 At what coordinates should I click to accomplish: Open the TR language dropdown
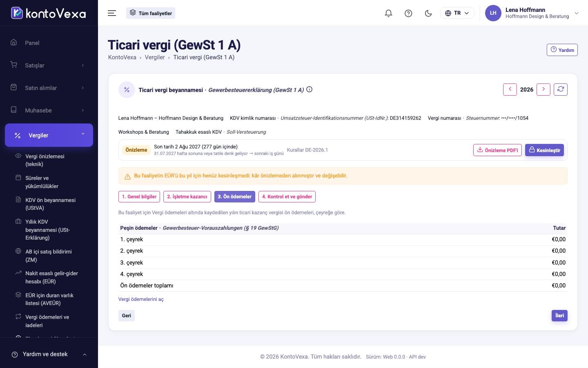pos(457,13)
